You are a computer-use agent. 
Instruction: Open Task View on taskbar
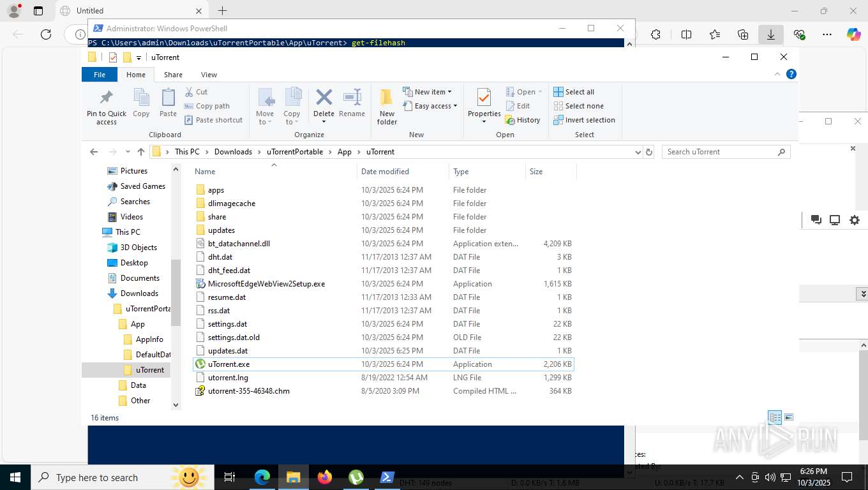230,477
